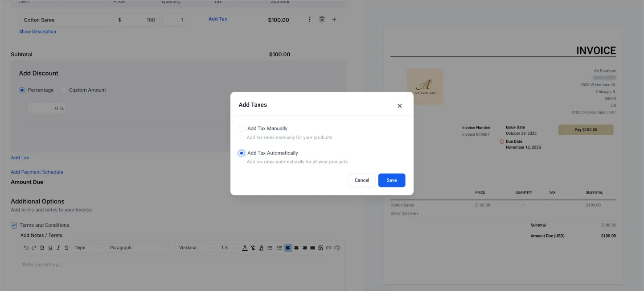Click Show Description link
644x291 pixels.
point(37,32)
